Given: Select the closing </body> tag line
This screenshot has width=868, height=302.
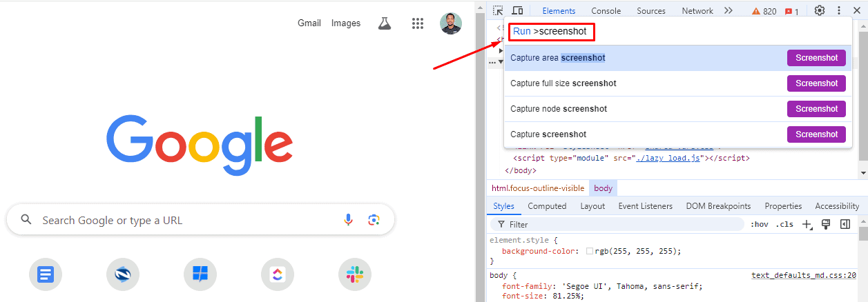Looking at the screenshot, I should tap(521, 170).
